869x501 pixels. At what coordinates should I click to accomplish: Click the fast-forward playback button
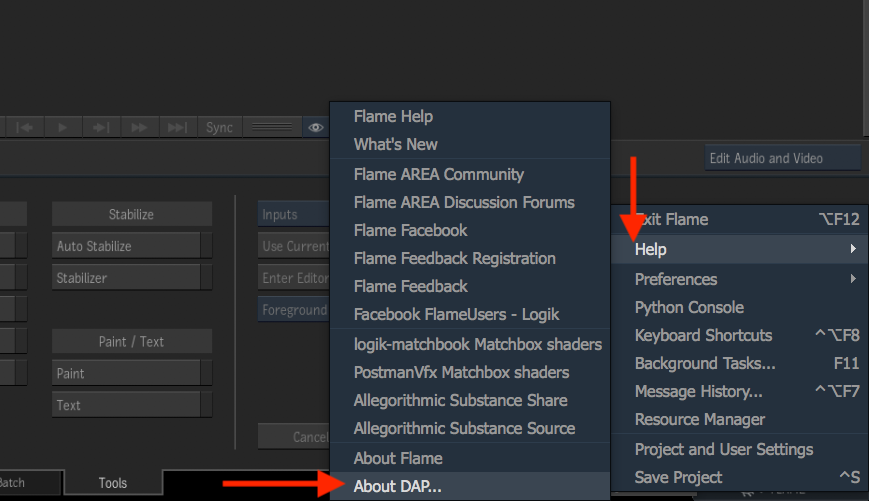click(x=140, y=127)
